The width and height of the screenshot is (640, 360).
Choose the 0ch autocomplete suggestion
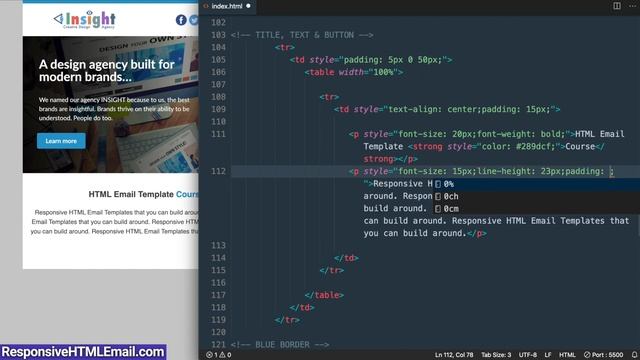coord(536,196)
